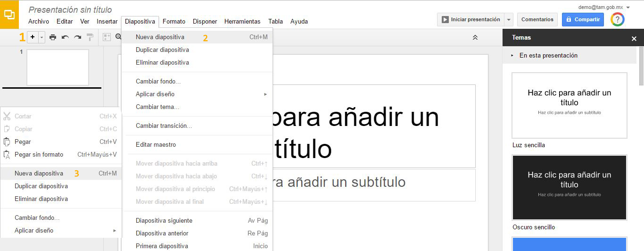Select Cambiar tema option

click(197, 107)
